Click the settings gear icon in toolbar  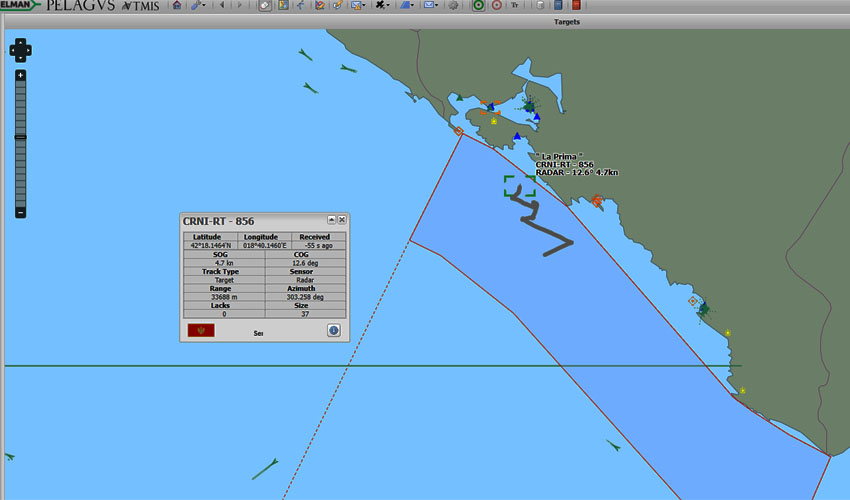[454, 5]
